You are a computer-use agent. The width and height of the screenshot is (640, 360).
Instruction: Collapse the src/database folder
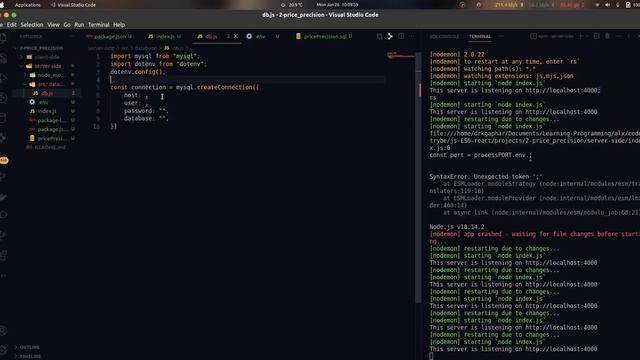pyautogui.click(x=50, y=84)
